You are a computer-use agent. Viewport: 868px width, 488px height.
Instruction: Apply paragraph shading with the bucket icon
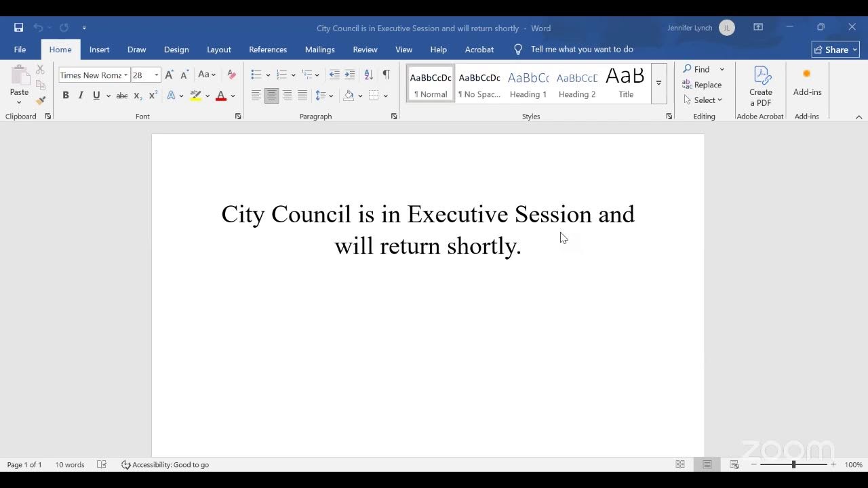[349, 96]
